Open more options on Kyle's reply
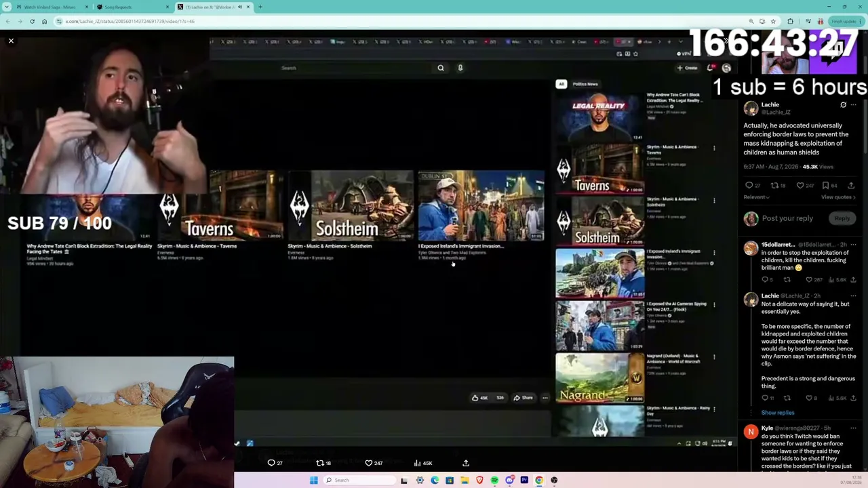Viewport: 868px width, 488px height. tap(853, 428)
